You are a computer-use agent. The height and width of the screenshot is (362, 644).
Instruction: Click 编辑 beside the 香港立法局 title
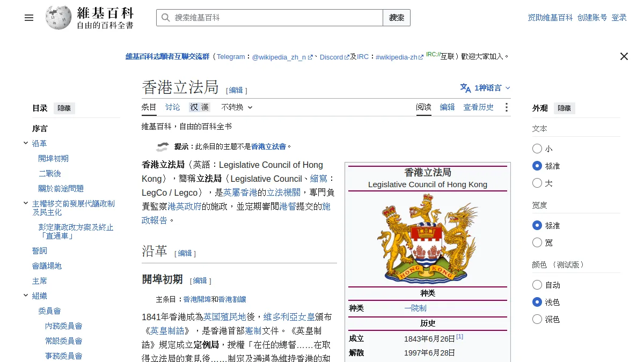[x=236, y=90]
